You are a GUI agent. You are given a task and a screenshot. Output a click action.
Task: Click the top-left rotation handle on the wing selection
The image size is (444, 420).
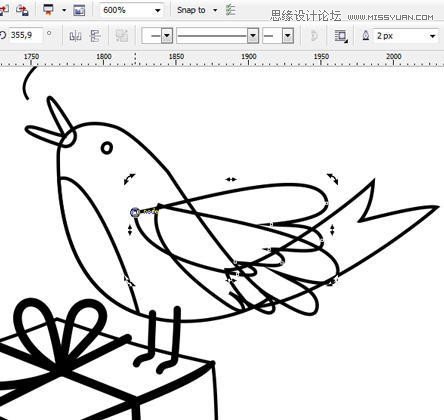[x=129, y=179]
